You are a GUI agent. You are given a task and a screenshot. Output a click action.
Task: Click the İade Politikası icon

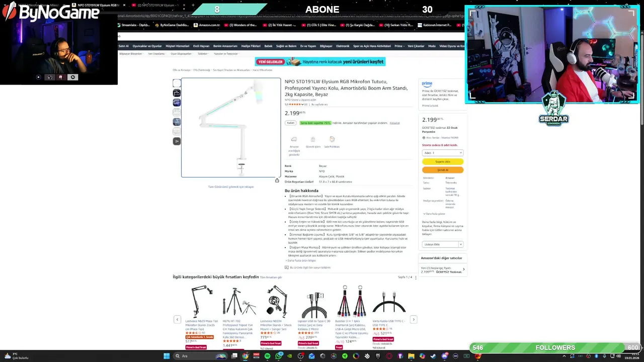coord(332,139)
